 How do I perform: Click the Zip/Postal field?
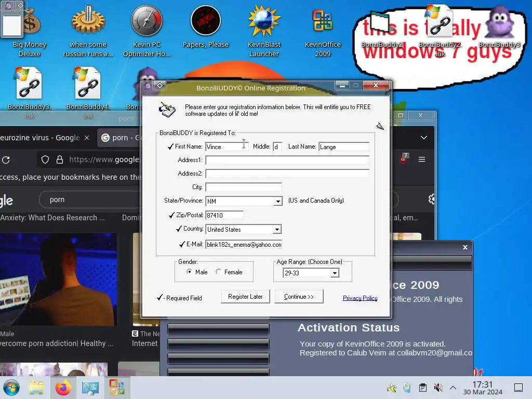[x=224, y=215]
